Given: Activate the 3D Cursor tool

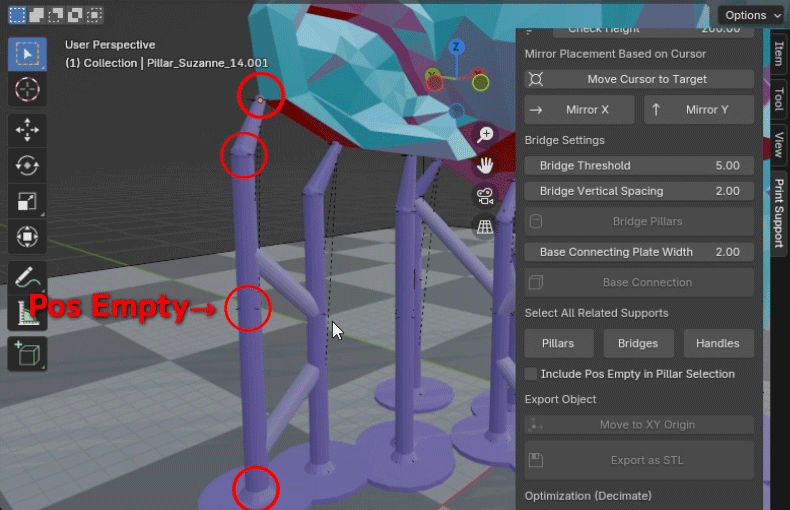Looking at the screenshot, I should [27, 90].
